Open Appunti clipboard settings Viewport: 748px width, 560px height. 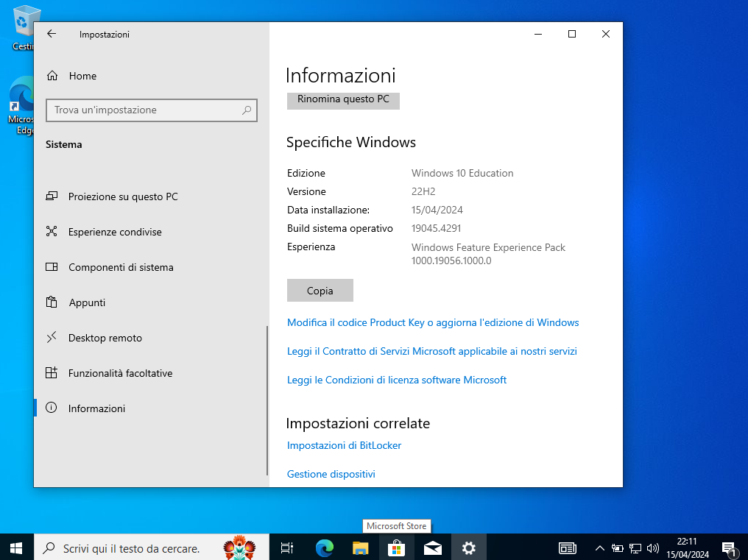76,302
